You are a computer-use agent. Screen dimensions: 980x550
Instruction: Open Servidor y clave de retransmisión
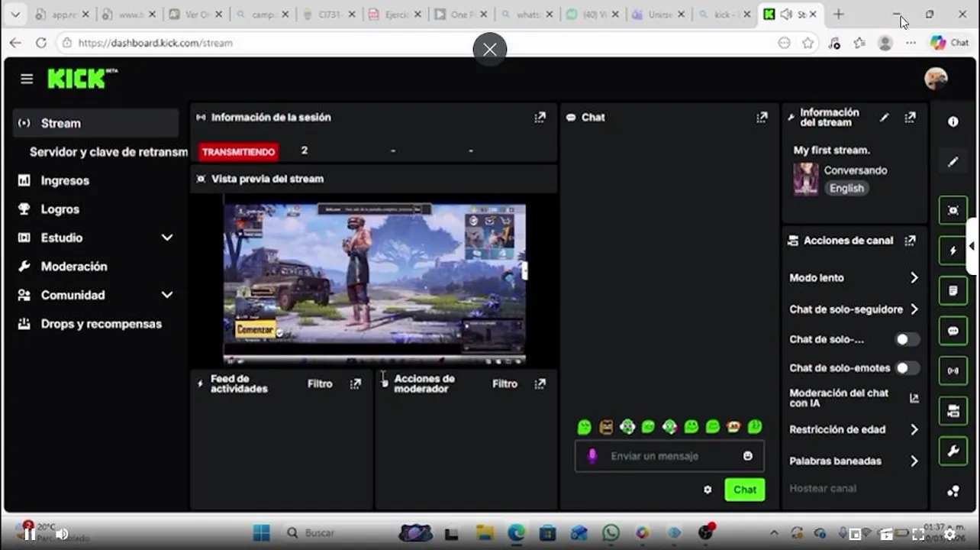point(108,152)
